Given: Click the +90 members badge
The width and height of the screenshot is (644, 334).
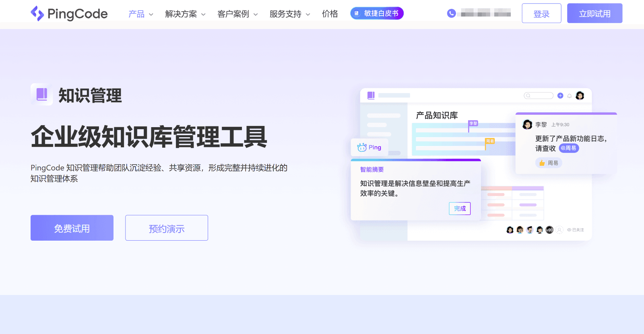Looking at the screenshot, I should coord(549,230).
